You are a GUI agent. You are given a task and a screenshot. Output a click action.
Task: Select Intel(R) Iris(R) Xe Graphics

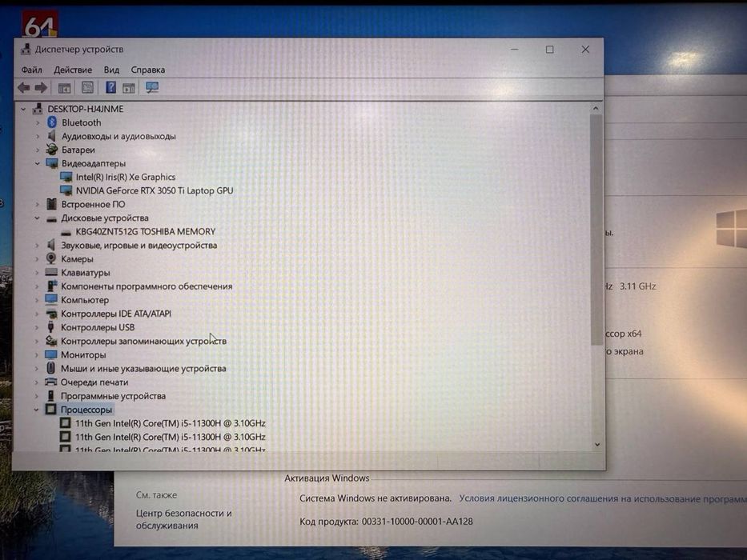pyautogui.click(x=125, y=177)
